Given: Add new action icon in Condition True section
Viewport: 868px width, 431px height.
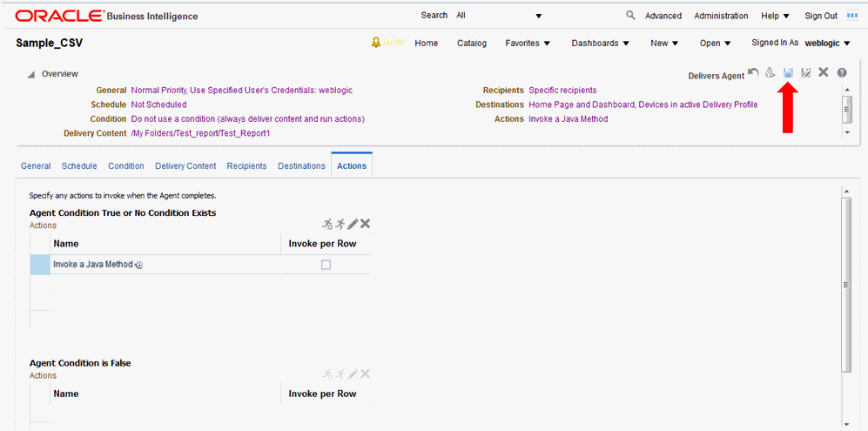Looking at the screenshot, I should [327, 224].
